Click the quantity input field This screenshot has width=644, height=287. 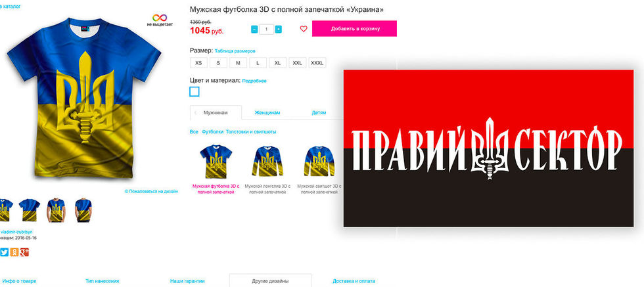(267, 29)
